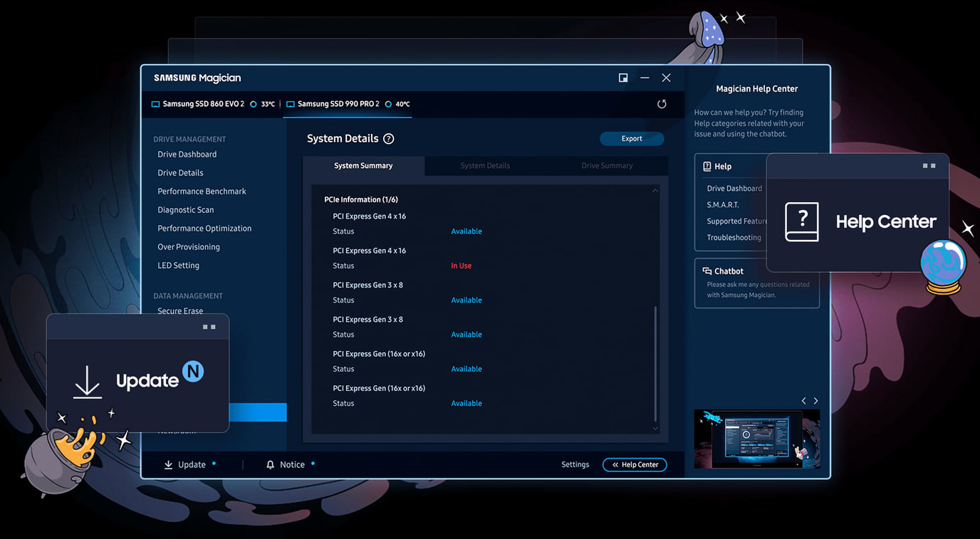
Task: Open Drive Details in sidebar
Action: pos(180,173)
